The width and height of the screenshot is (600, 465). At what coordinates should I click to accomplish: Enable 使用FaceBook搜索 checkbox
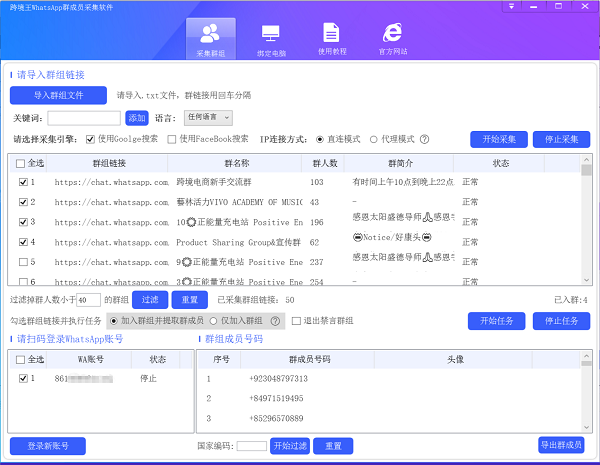[171, 139]
